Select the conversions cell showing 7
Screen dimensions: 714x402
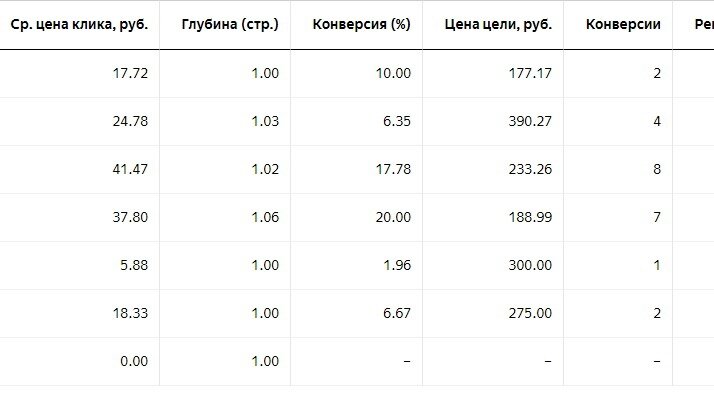tap(657, 217)
